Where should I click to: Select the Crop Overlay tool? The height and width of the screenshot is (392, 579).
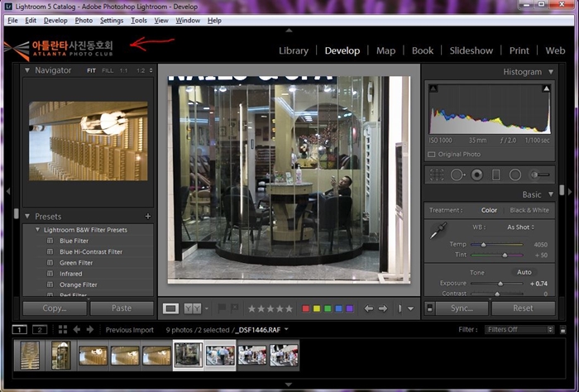coord(437,174)
